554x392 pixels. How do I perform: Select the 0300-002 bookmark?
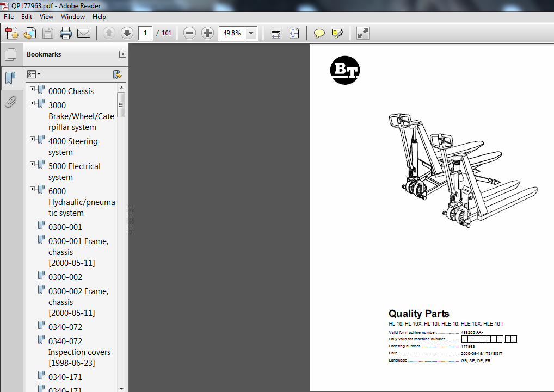[x=65, y=277]
